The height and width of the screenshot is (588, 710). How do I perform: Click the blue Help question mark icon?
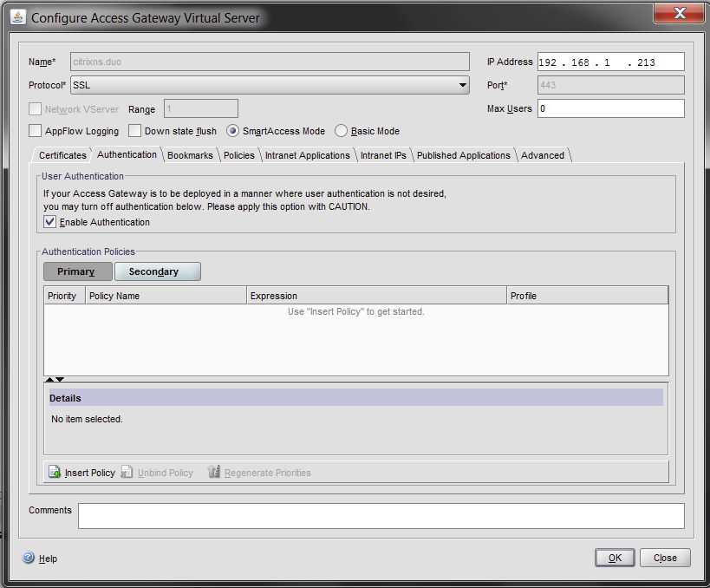[x=28, y=559]
